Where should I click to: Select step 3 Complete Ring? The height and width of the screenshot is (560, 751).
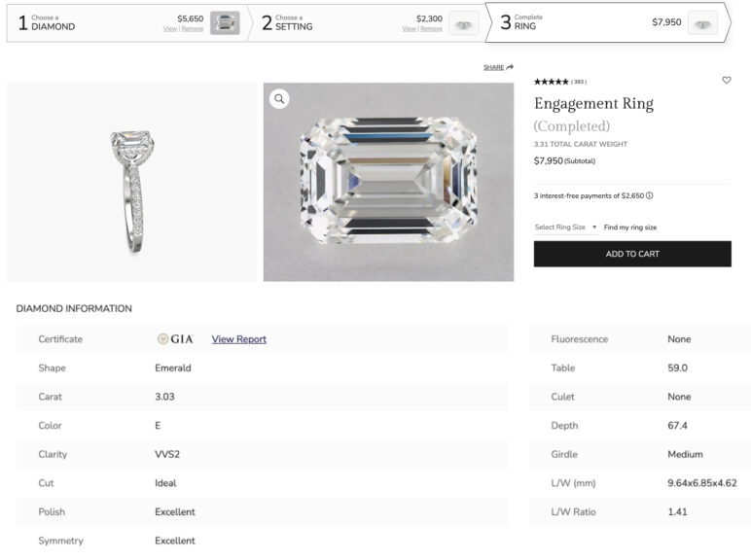(x=531, y=23)
